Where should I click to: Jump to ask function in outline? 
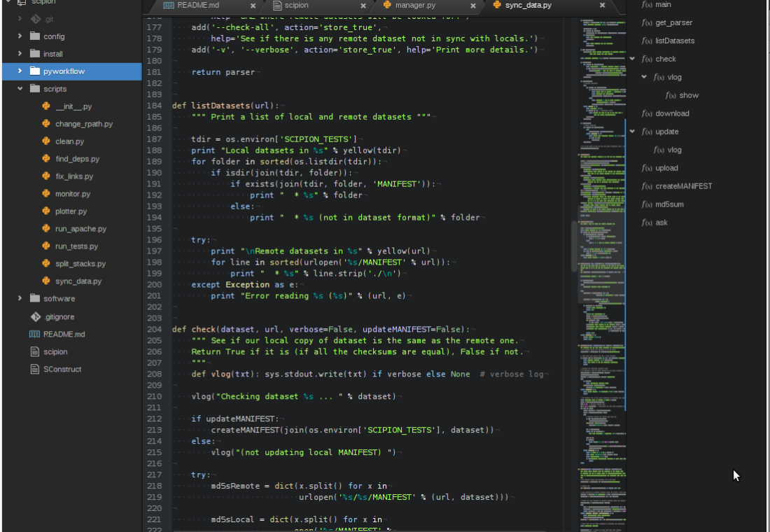tap(661, 223)
